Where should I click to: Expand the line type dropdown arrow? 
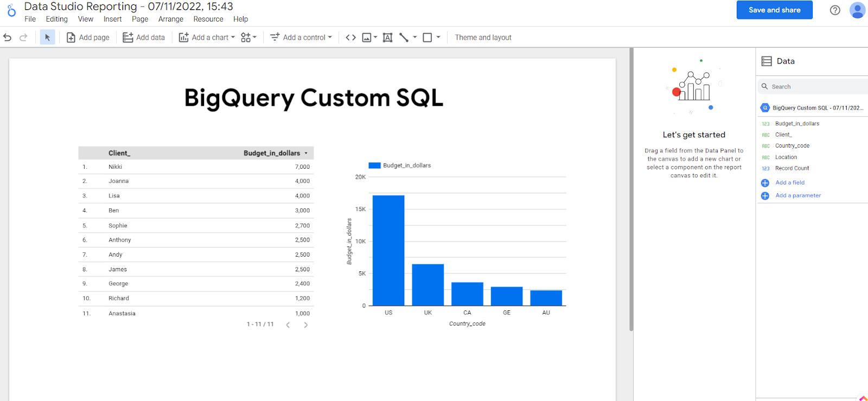pyautogui.click(x=415, y=37)
